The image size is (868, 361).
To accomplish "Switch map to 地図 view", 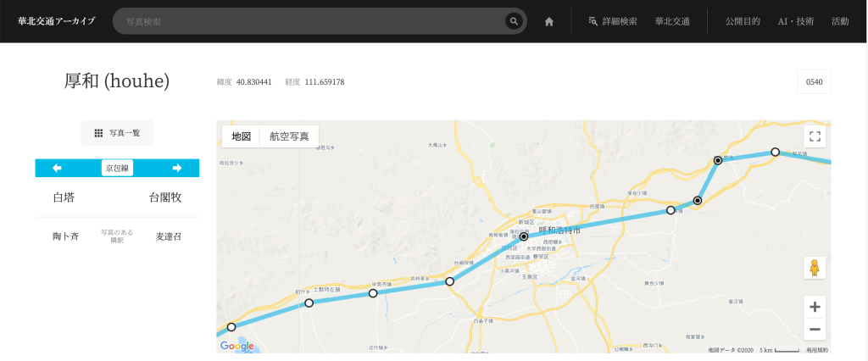I will pyautogui.click(x=241, y=136).
